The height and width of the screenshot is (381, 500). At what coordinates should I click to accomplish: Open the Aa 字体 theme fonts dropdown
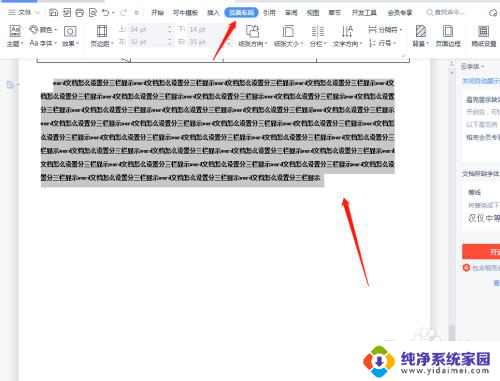pos(43,43)
